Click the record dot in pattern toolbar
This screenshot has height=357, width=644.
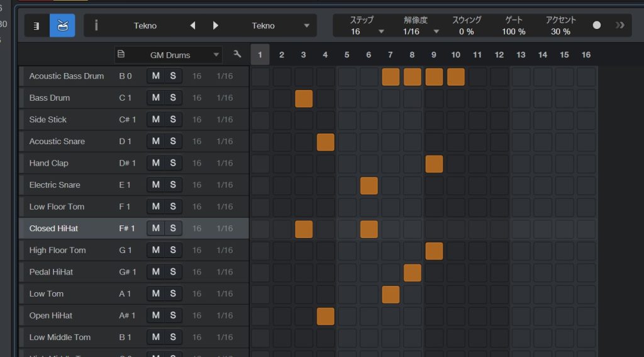pos(597,25)
